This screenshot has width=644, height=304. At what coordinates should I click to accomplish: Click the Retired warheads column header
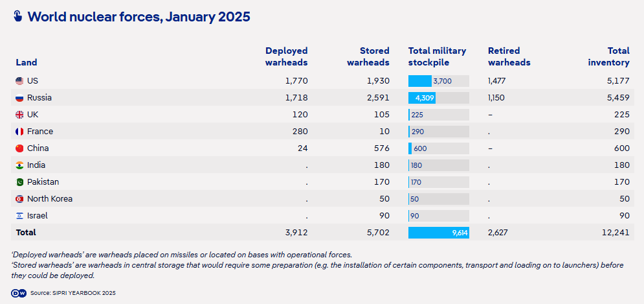[509, 56]
